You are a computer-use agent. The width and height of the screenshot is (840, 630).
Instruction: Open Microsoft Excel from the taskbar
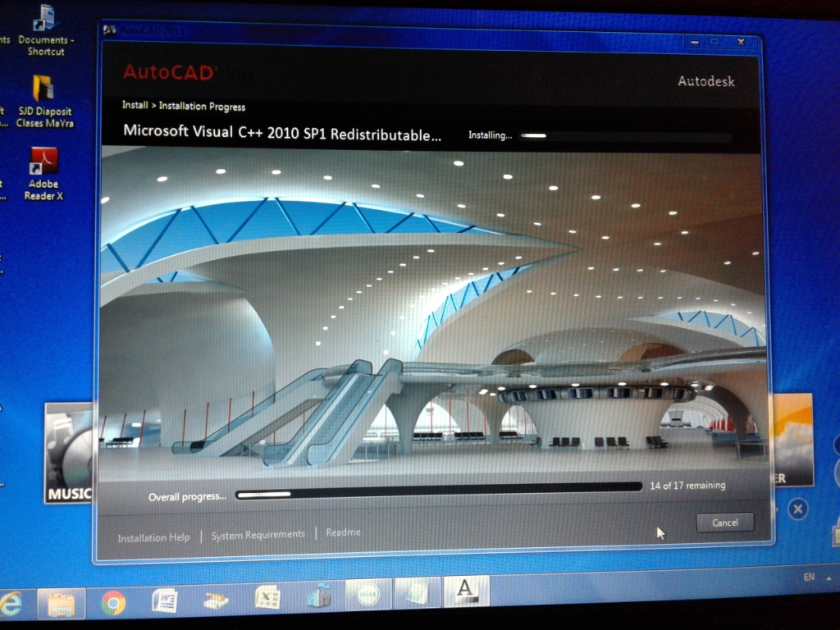pos(267,597)
